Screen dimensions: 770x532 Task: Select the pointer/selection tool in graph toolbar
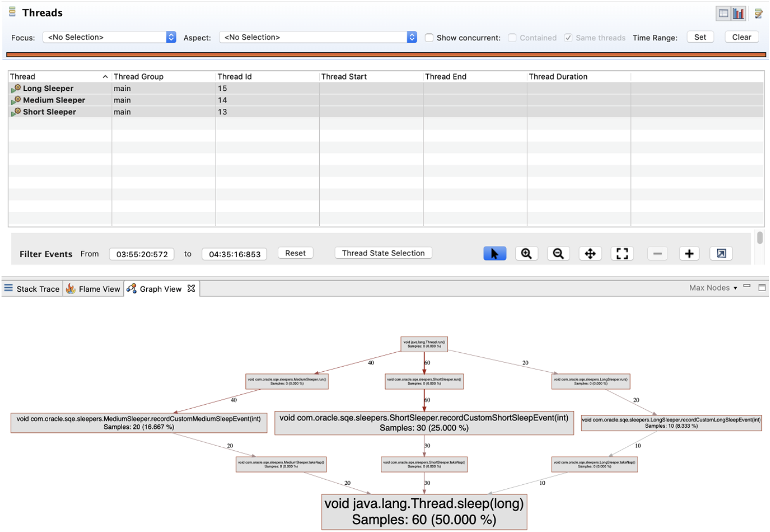(x=494, y=253)
